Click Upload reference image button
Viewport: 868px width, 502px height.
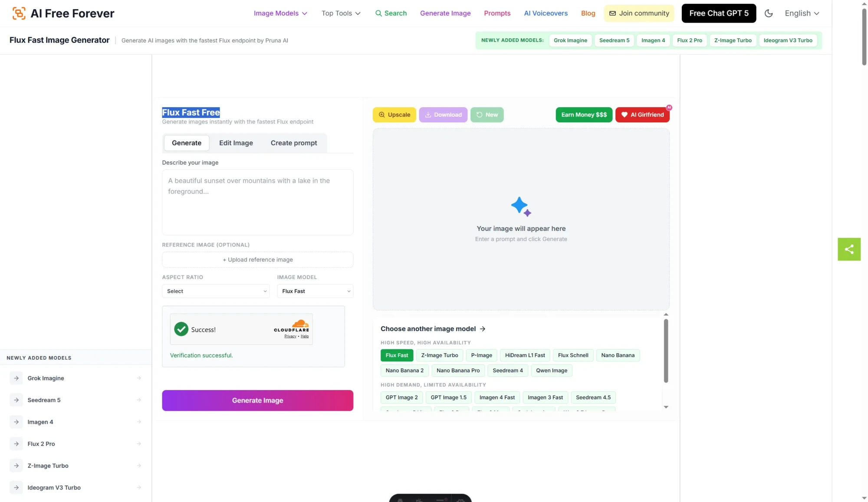point(257,259)
